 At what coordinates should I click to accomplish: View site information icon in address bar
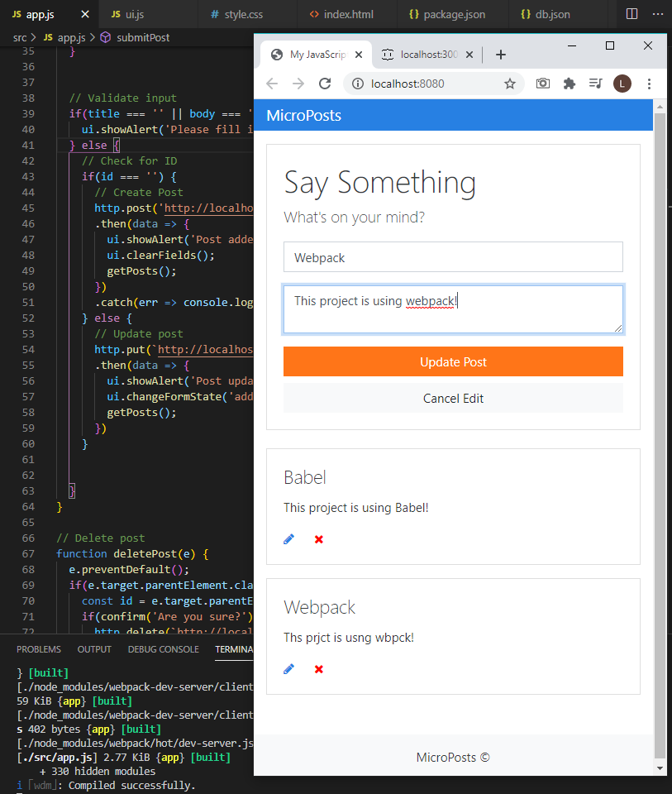coord(358,84)
